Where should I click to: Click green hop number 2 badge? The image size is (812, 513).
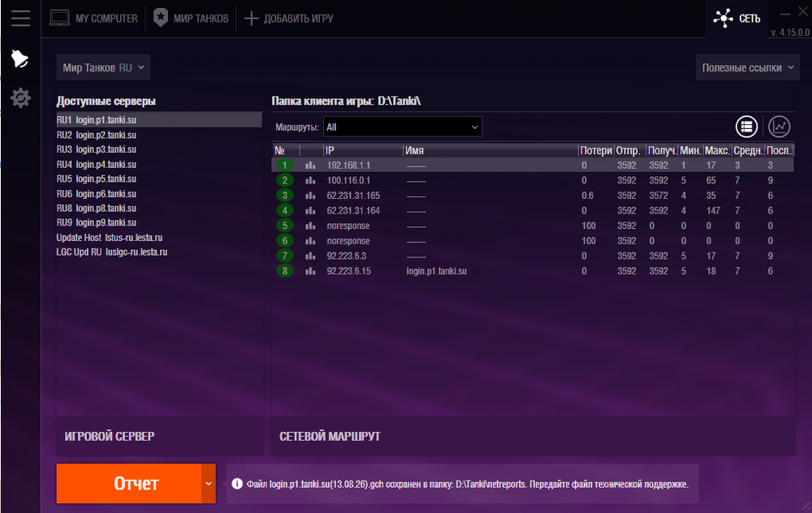pyautogui.click(x=284, y=180)
